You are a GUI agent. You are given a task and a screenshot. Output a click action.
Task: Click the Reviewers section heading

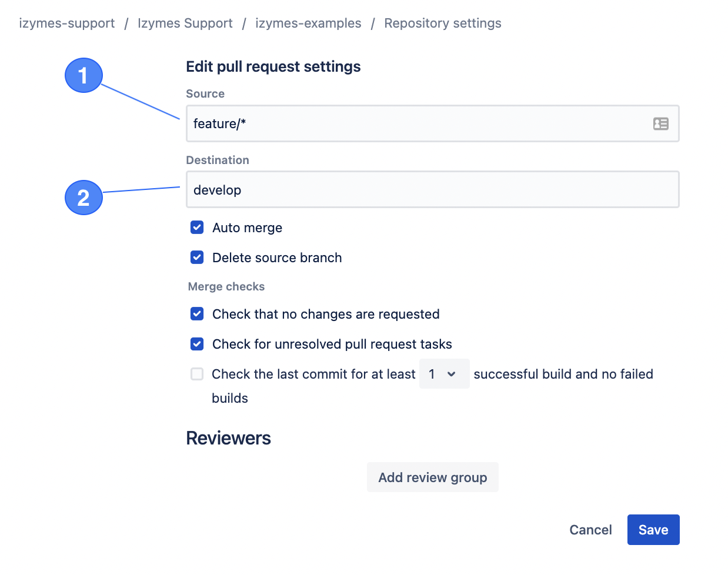pos(228,438)
